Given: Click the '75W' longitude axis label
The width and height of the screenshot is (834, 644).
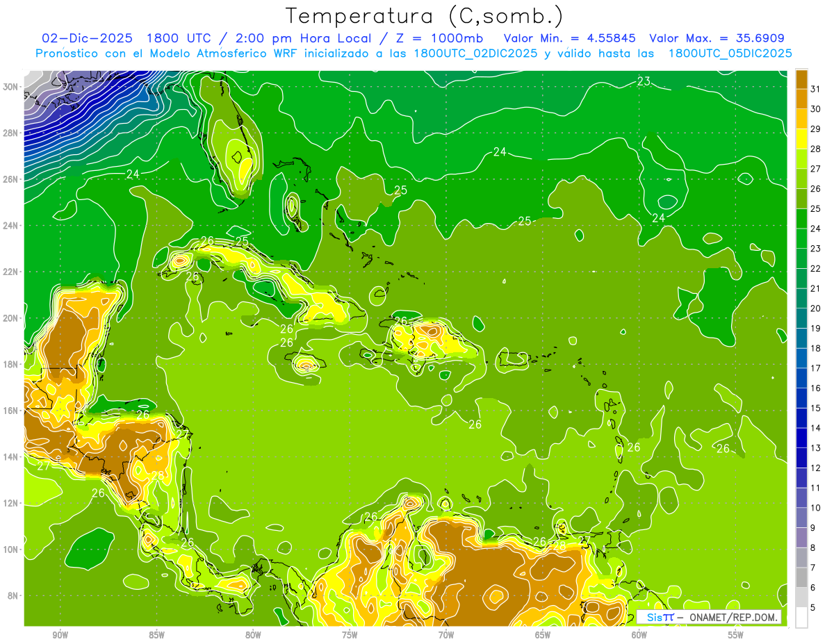Looking at the screenshot, I should 350,635.
